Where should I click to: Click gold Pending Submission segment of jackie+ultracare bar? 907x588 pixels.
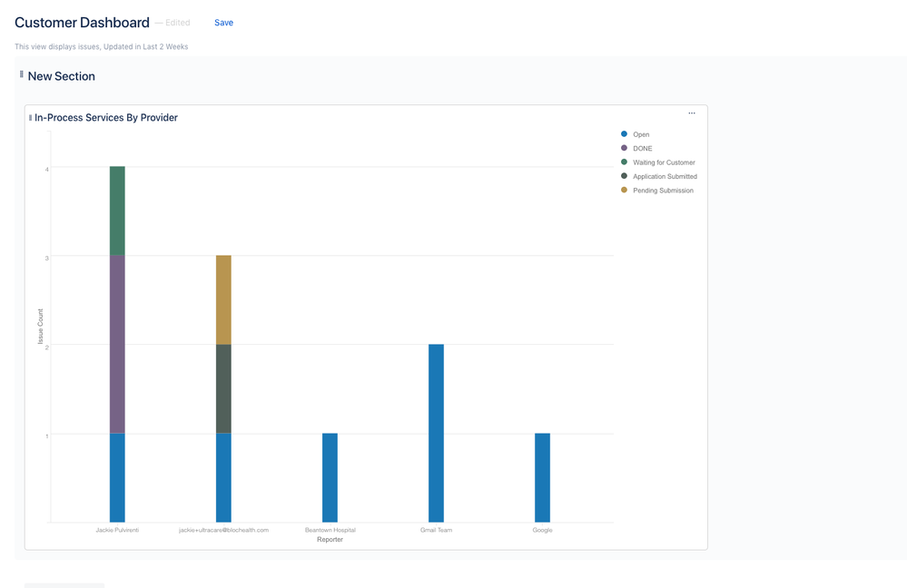[224, 300]
